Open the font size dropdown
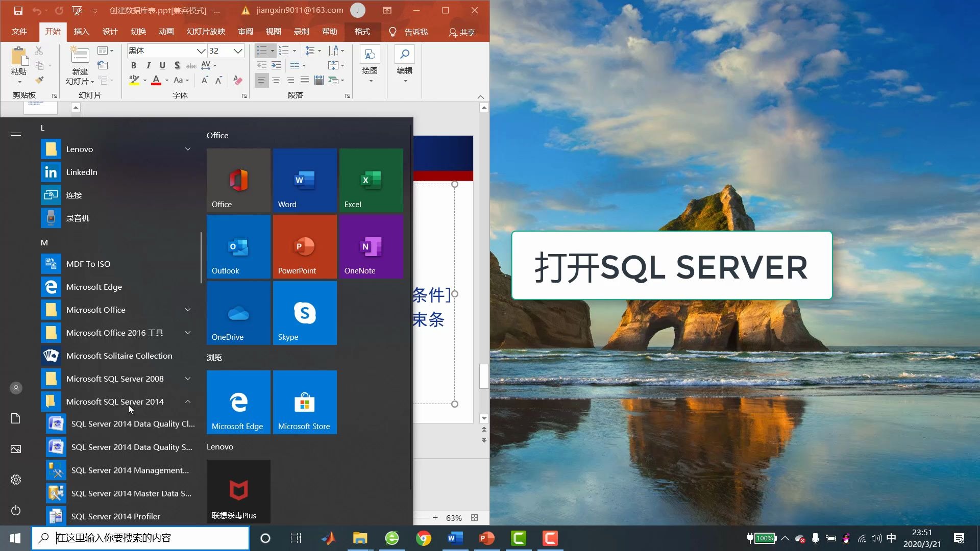980x551 pixels. [238, 51]
